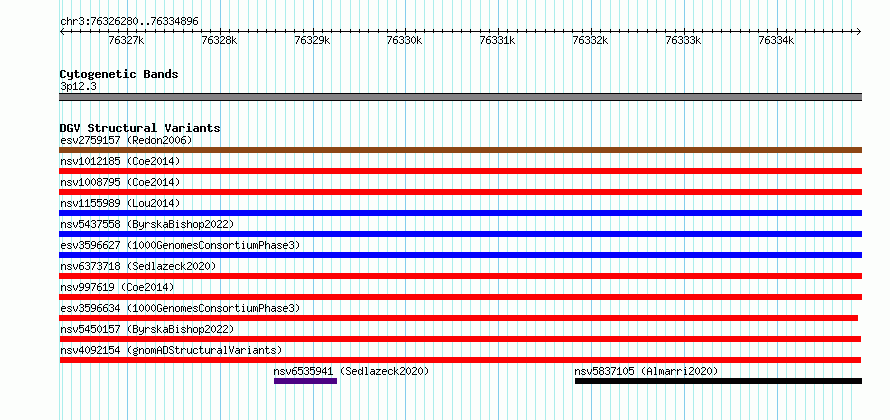Click the red nsv5450157 variant bar
The width and height of the screenshot is (890, 420).
tap(460, 339)
